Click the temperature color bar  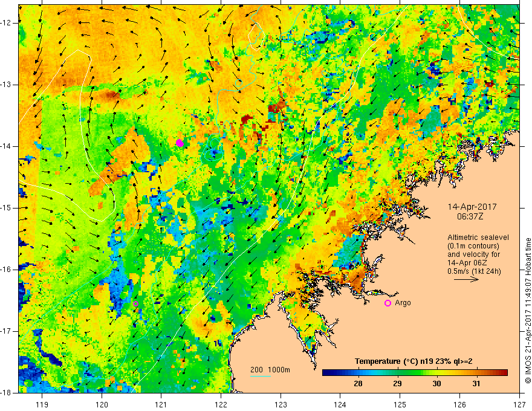(x=415, y=373)
